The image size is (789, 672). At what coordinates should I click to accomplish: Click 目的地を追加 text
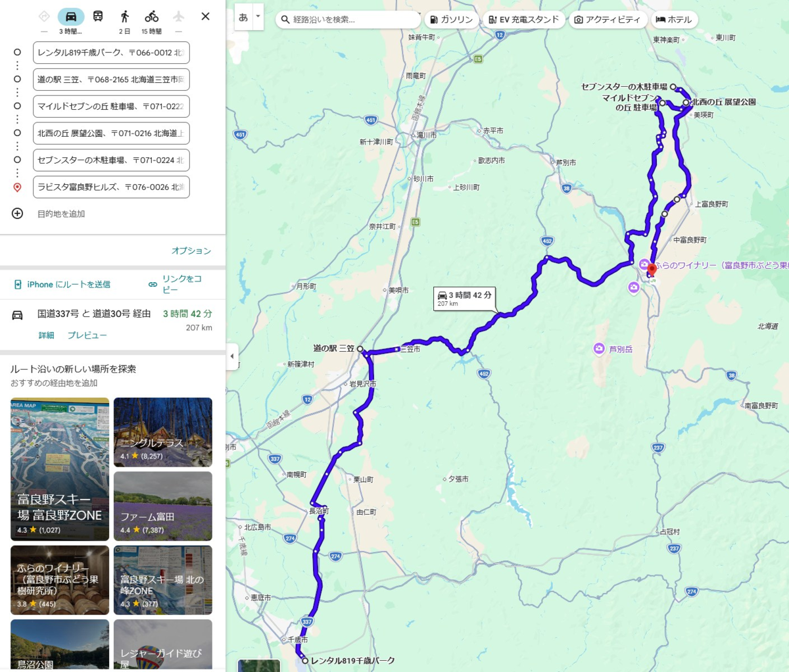click(x=61, y=214)
